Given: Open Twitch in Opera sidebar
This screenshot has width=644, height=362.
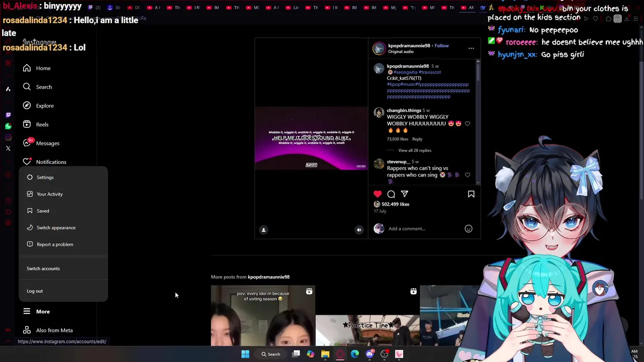Looking at the screenshot, I should [8, 115].
